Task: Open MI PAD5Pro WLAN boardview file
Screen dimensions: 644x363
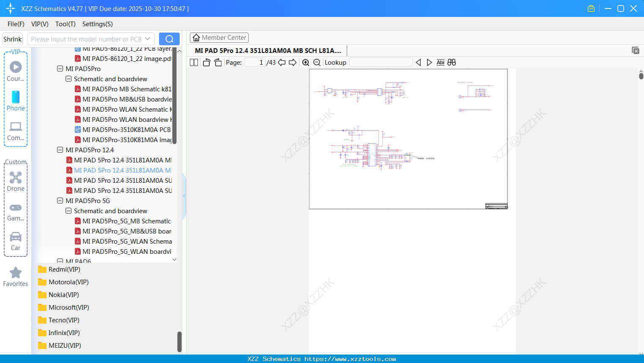Action: [x=123, y=119]
